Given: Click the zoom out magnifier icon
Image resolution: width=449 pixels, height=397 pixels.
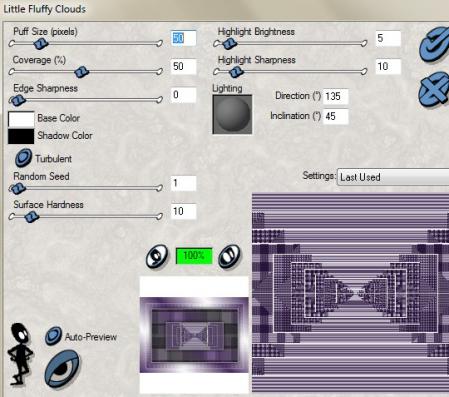Looking at the screenshot, I should (157, 256).
